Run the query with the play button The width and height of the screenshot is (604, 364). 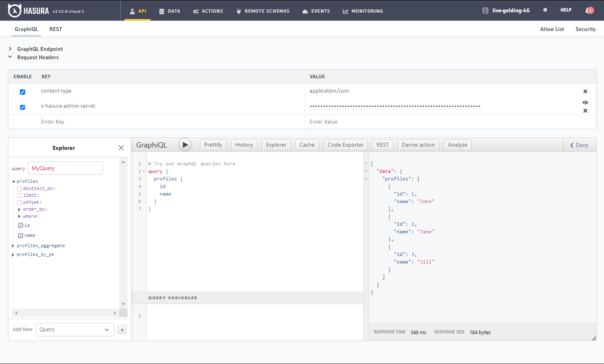click(185, 145)
